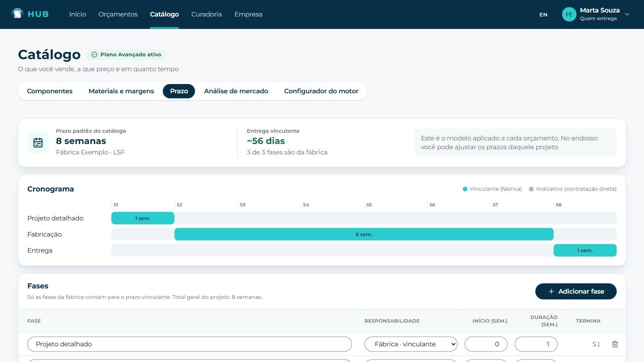The height and width of the screenshot is (362, 644).
Task: Switch language with the EN link
Action: click(543, 15)
